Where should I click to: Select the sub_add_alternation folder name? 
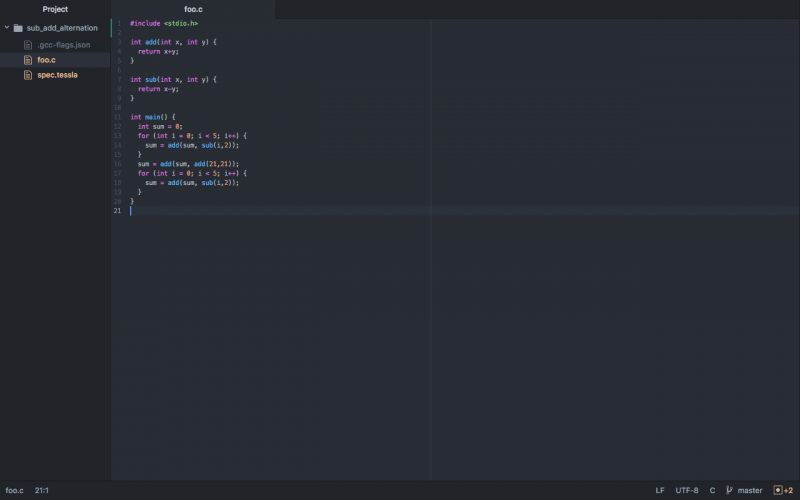62,28
